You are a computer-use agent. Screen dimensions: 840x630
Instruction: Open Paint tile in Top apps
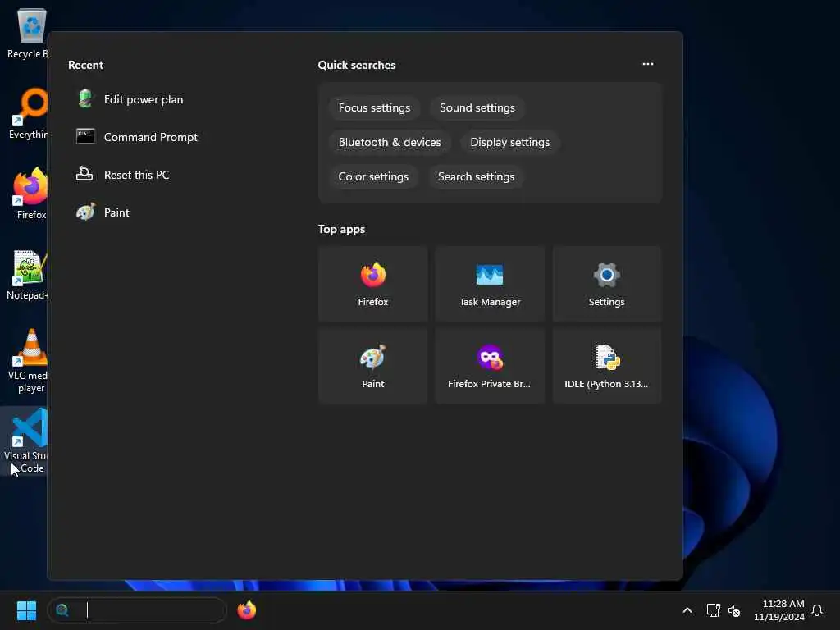tap(373, 366)
